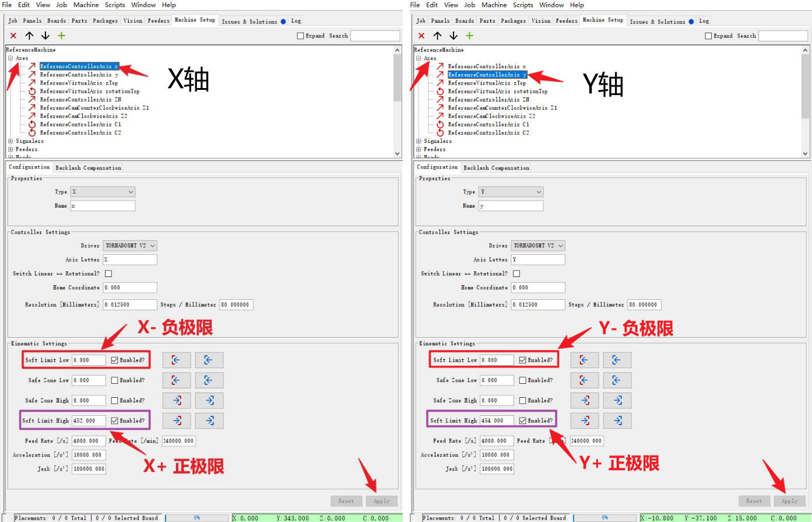Disable Soft Limit Low Enabled checkbox, left window

pyautogui.click(x=114, y=360)
